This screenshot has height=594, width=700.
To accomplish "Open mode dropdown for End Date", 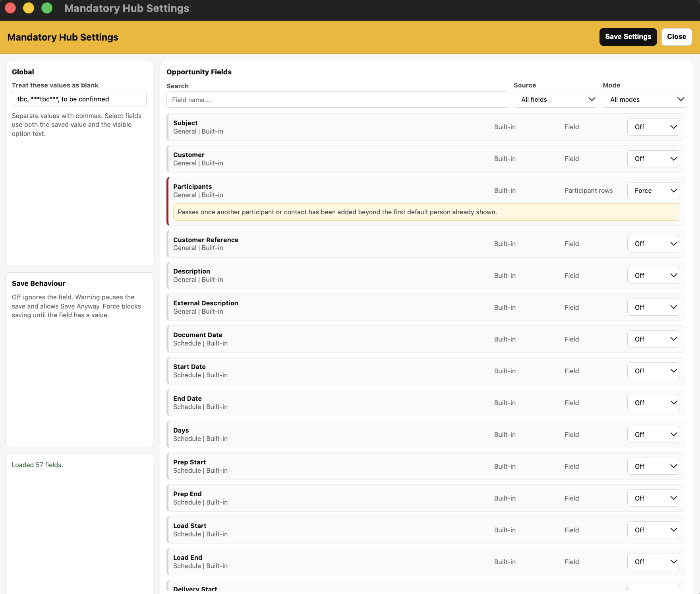I will [x=654, y=403].
